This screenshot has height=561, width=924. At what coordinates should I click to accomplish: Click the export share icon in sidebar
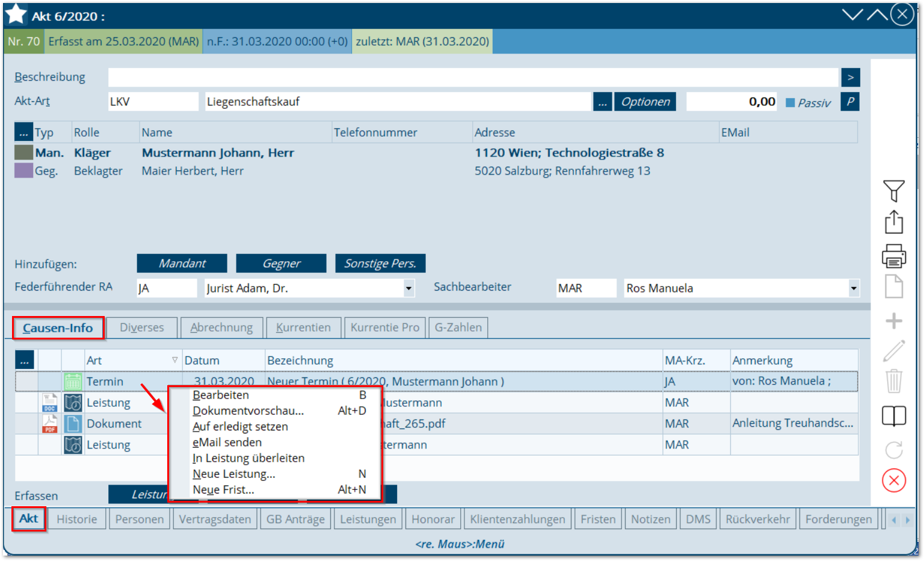pyautogui.click(x=894, y=222)
